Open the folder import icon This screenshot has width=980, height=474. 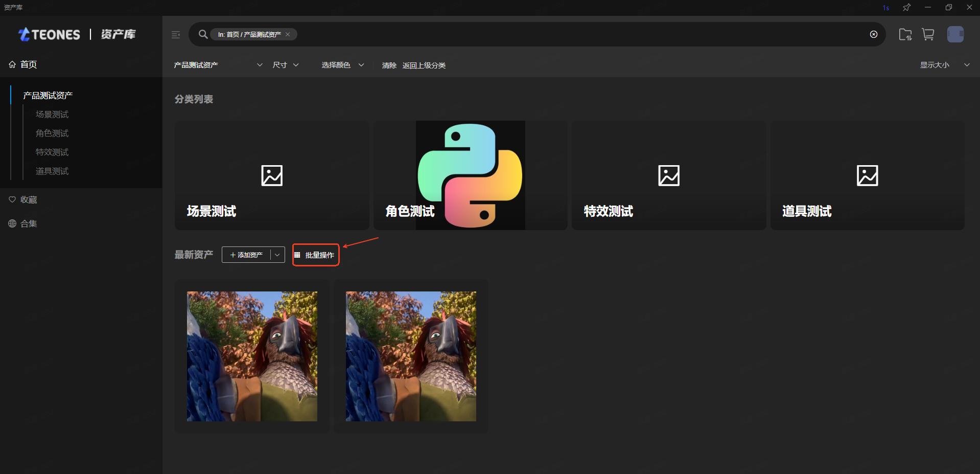point(905,34)
